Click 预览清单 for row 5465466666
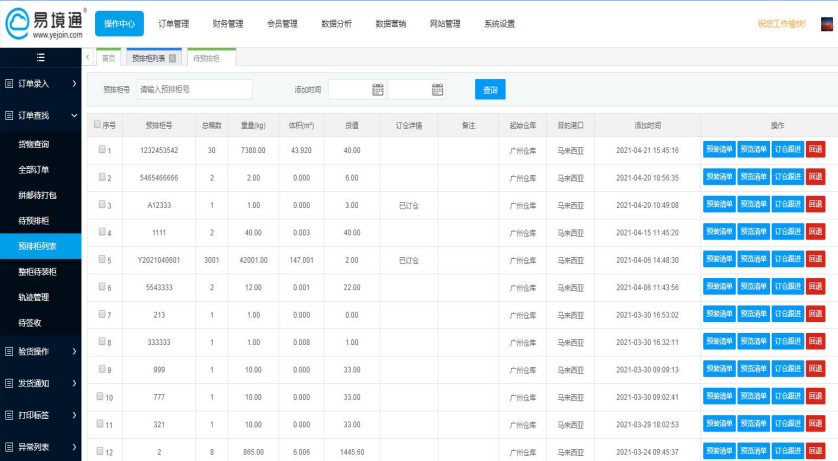Viewport: 838px width, 461px height. tap(754, 177)
